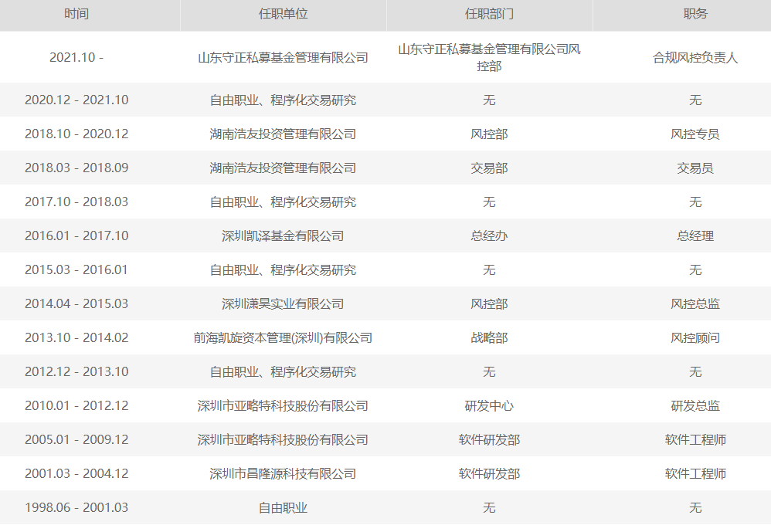
Task: Select the 自由职业 cell in the 1998.06 row
Action: (x=283, y=507)
